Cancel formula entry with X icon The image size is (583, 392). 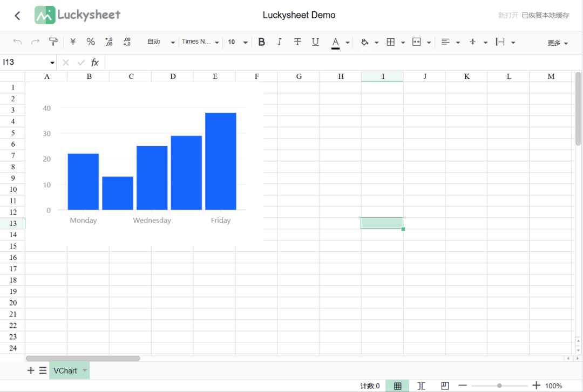[x=66, y=63]
